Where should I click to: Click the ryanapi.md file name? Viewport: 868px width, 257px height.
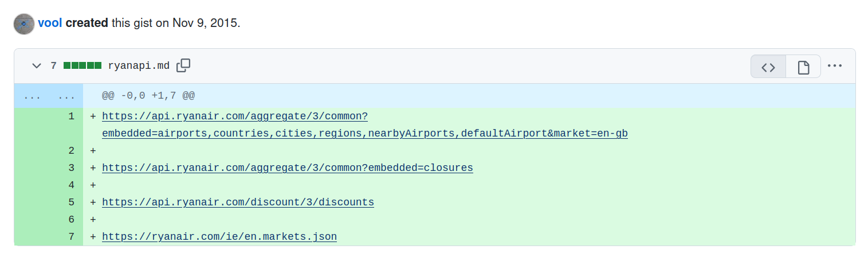pyautogui.click(x=139, y=66)
